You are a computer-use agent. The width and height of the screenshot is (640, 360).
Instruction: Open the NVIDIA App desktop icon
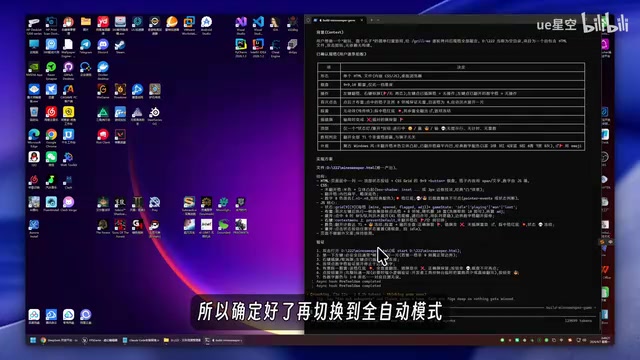tap(34, 69)
